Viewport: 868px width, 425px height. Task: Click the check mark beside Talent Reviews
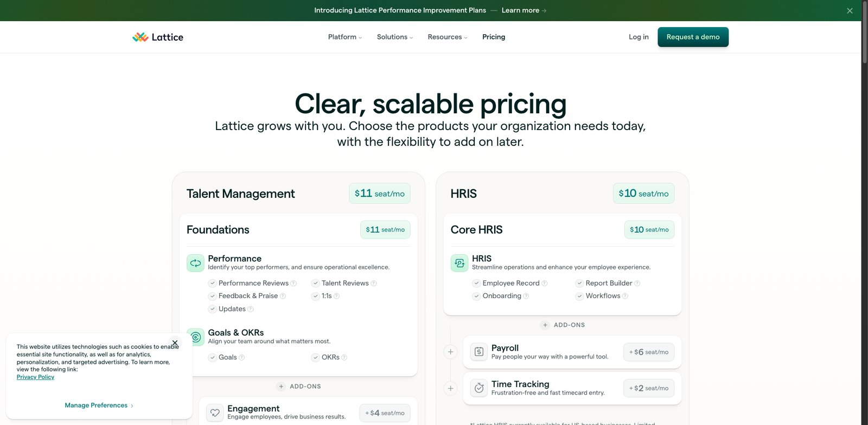[x=315, y=283]
